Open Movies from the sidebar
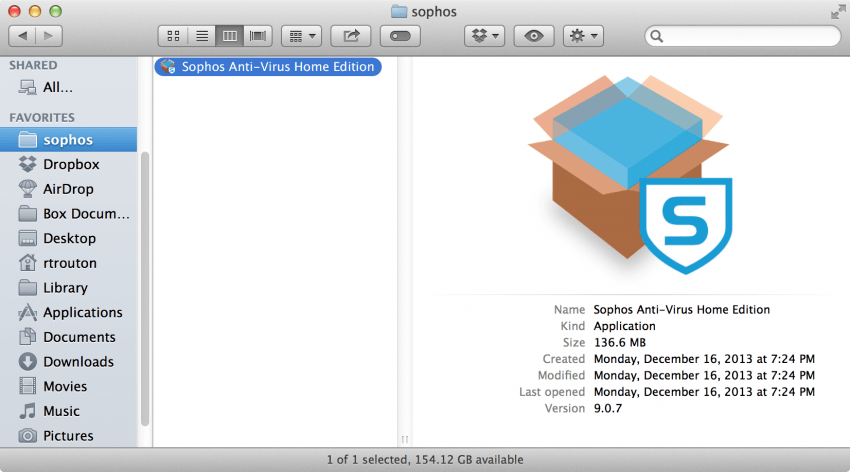Viewport: 850px width, 472px height. click(x=68, y=386)
